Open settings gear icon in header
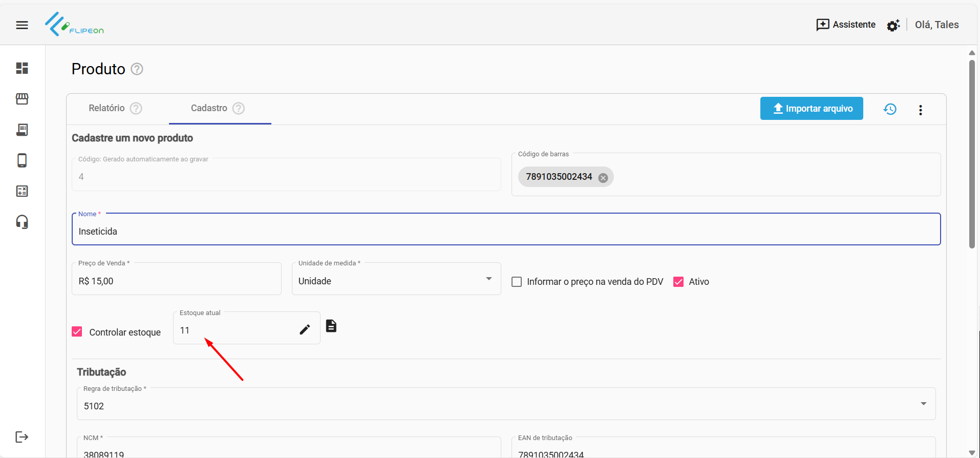The width and height of the screenshot is (980, 458). click(x=893, y=25)
